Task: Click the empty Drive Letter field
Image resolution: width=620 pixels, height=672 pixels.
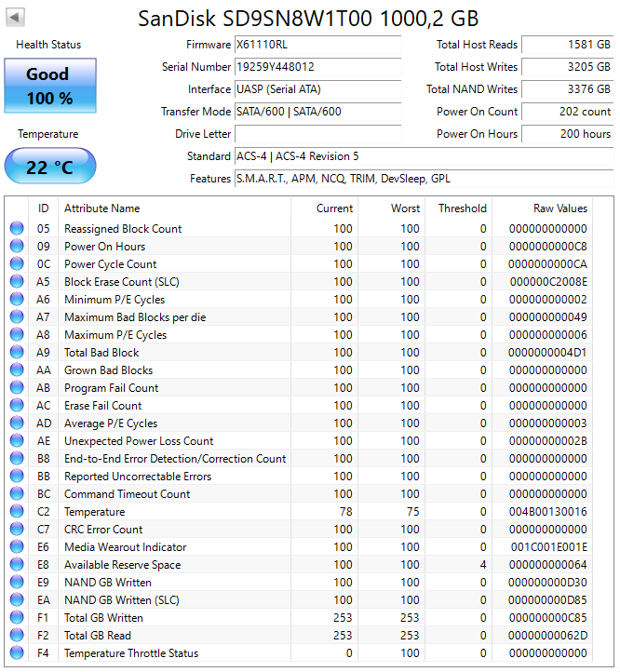Action: [x=317, y=134]
